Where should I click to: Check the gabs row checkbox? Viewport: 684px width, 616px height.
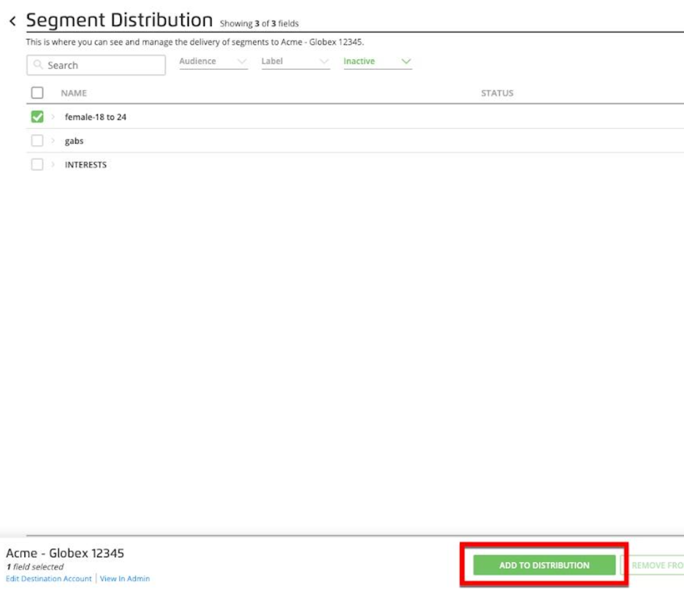click(x=37, y=141)
